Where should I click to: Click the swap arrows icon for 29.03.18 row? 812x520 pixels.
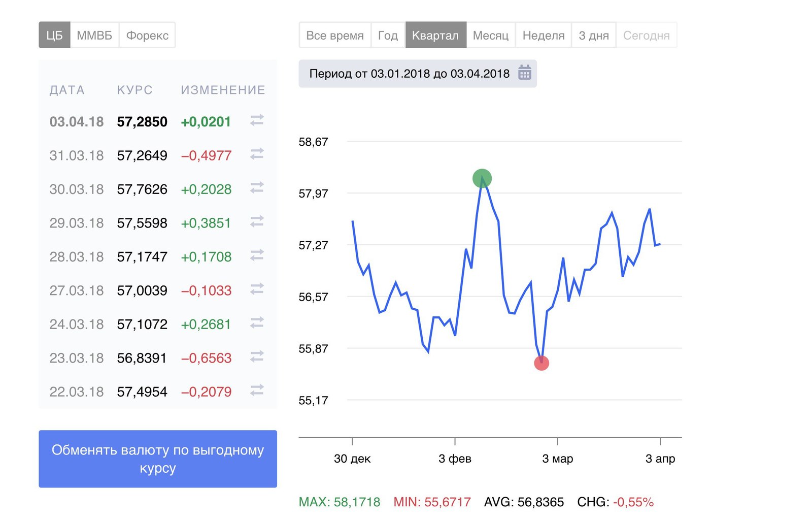257,221
